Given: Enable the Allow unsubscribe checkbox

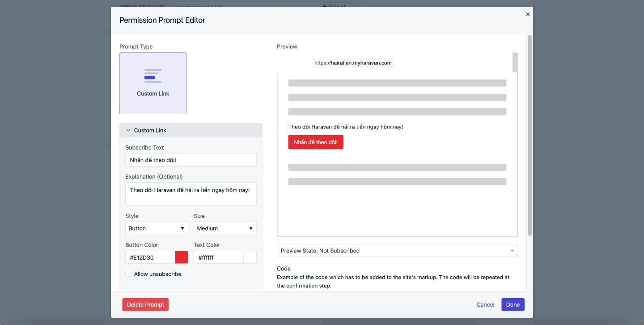Looking at the screenshot, I should (x=128, y=274).
